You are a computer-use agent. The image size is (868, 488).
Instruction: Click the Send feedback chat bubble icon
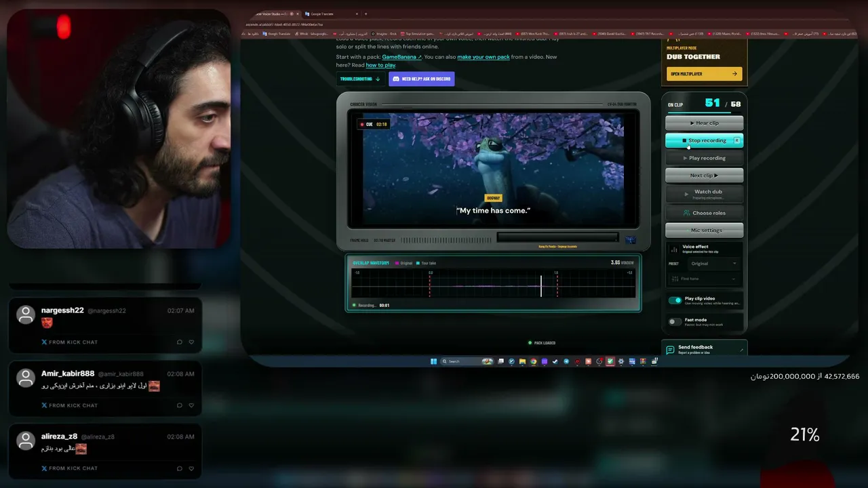pyautogui.click(x=670, y=350)
